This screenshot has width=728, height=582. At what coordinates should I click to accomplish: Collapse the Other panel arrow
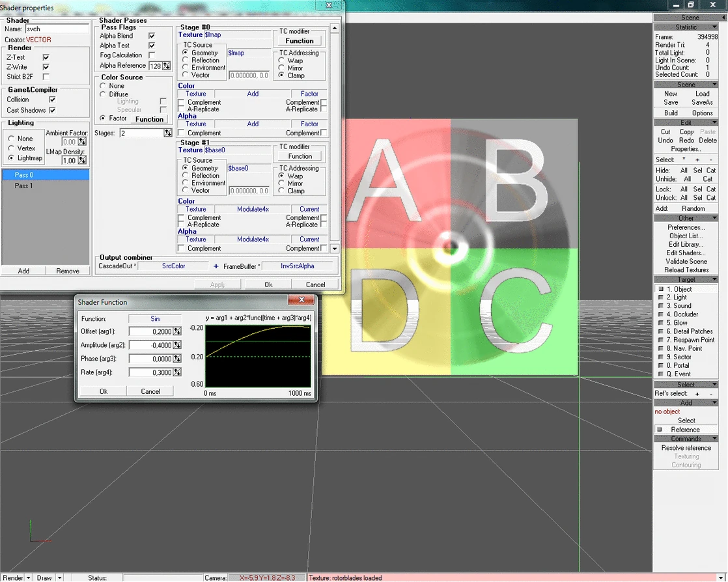(714, 217)
